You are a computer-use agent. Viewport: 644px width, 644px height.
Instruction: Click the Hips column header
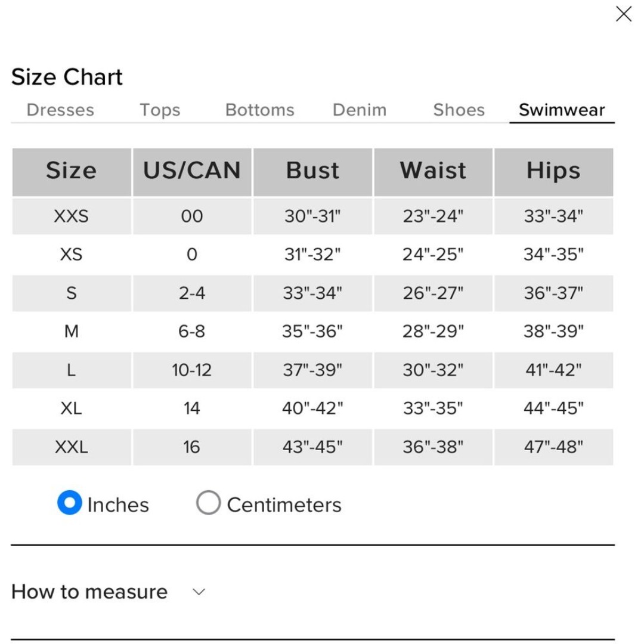point(553,172)
